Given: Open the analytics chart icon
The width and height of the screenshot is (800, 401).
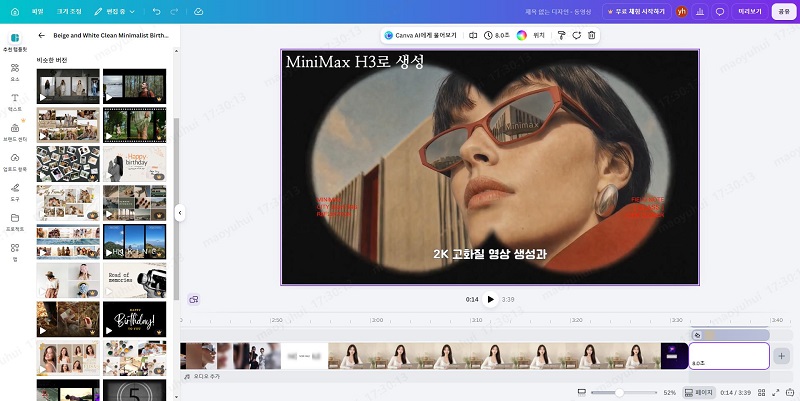Looking at the screenshot, I should click(700, 11).
